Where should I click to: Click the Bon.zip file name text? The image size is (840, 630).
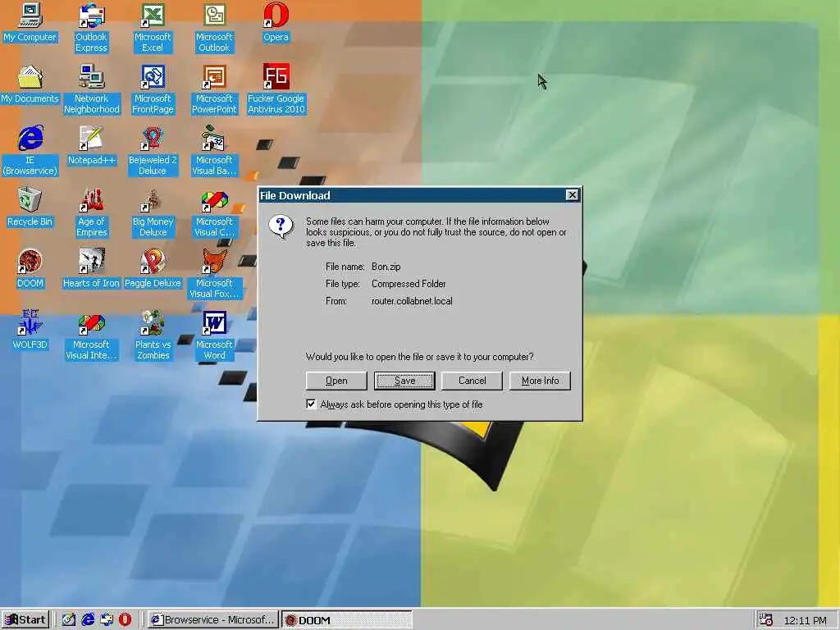click(386, 267)
